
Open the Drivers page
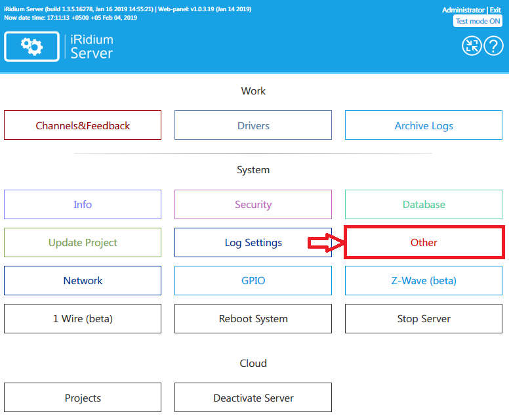coord(253,125)
